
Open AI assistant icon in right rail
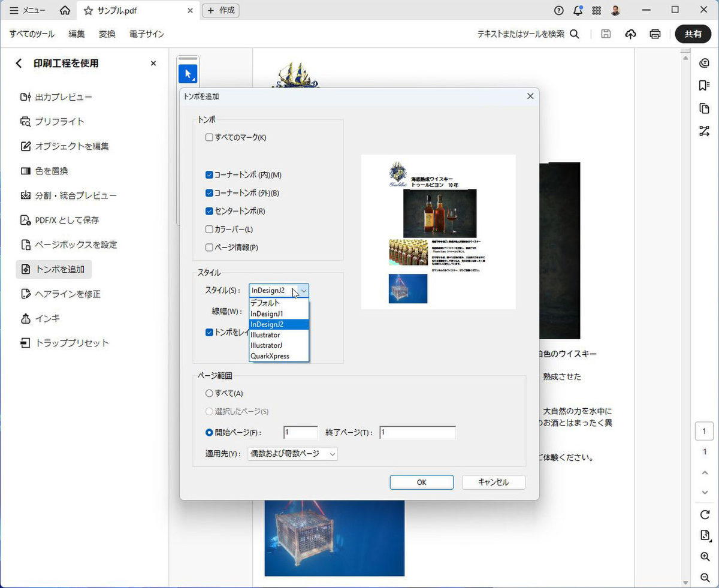(x=705, y=64)
